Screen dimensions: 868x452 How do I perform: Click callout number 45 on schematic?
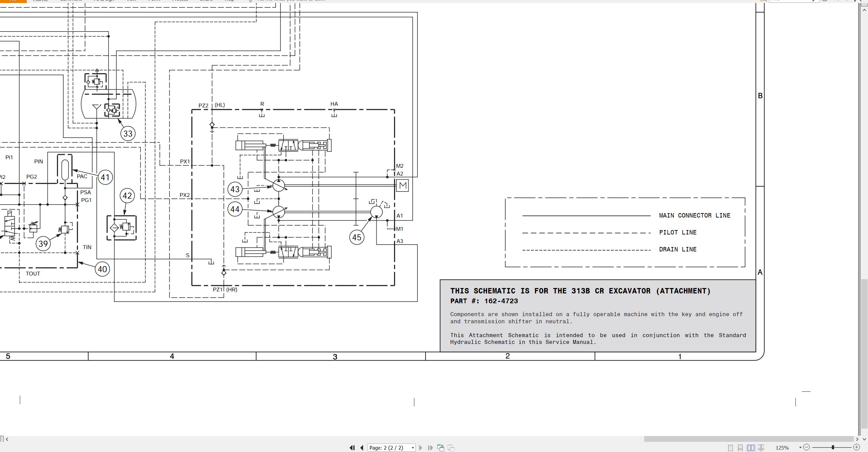click(357, 237)
